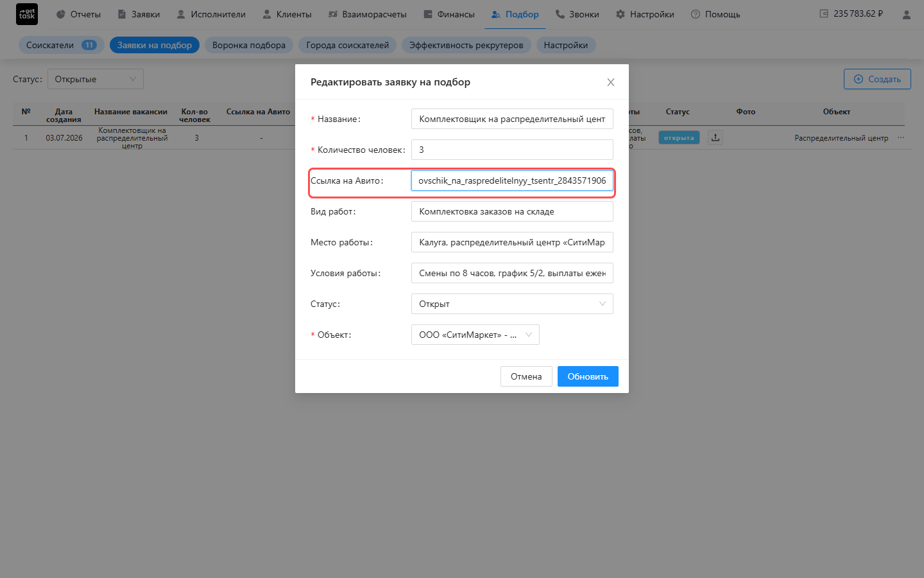Screen dimensions: 924x578
Task: Open the Финансы menu item
Action: 449,14
